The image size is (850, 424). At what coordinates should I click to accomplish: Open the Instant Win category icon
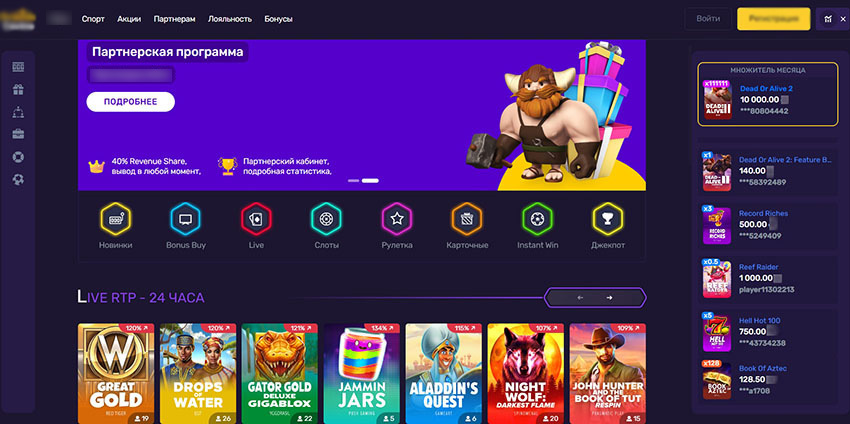pyautogui.click(x=537, y=218)
